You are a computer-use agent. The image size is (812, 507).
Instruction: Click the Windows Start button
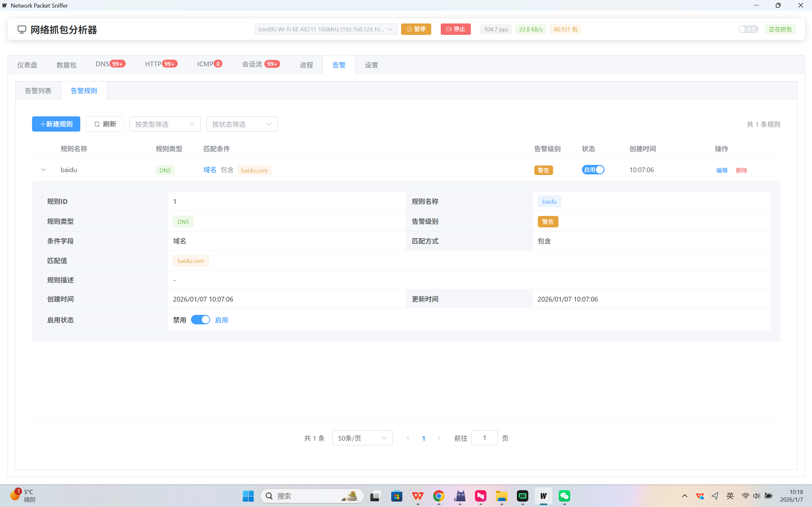pos(248,496)
